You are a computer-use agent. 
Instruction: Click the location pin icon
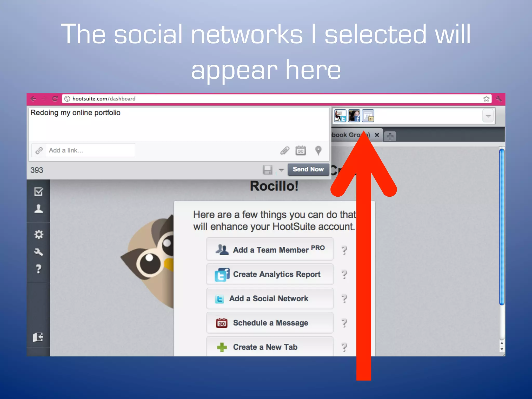coord(318,150)
